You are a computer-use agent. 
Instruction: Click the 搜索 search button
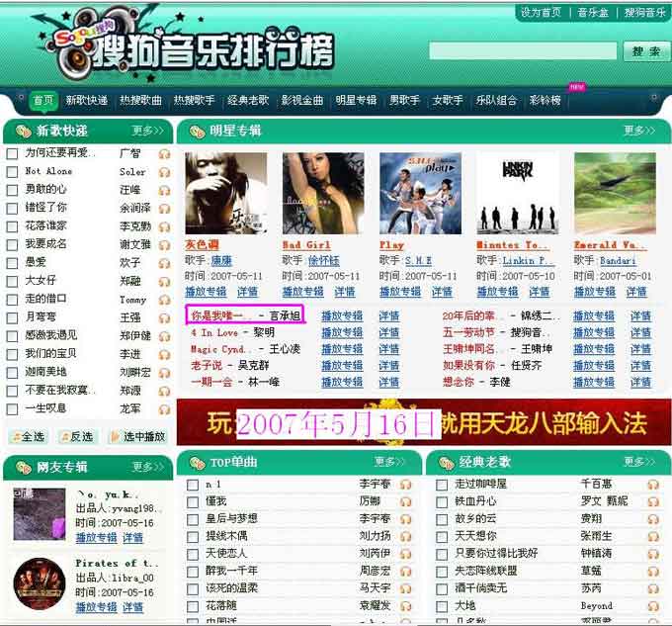[x=646, y=51]
